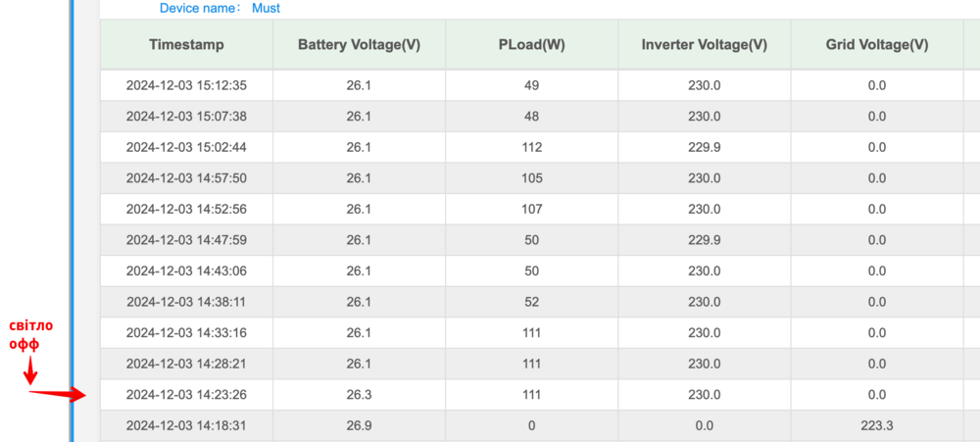
Task: Select the PLoad value 105
Action: click(x=531, y=178)
